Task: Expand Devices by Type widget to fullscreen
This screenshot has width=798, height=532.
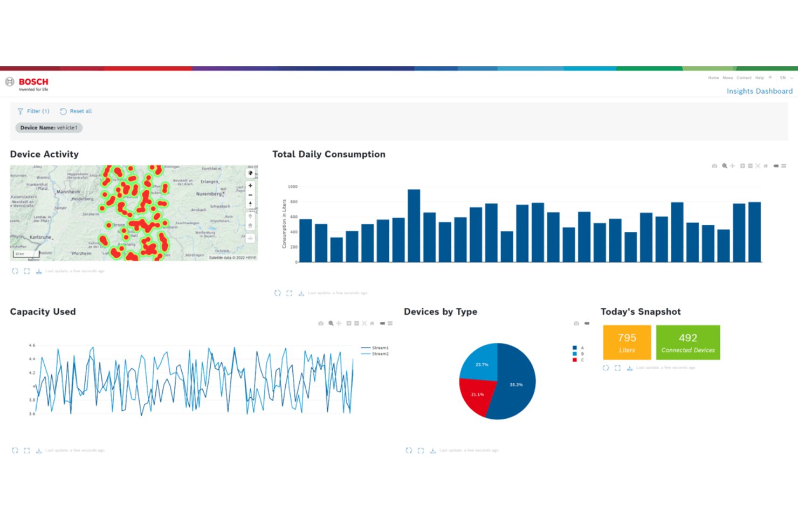Action: 421,451
